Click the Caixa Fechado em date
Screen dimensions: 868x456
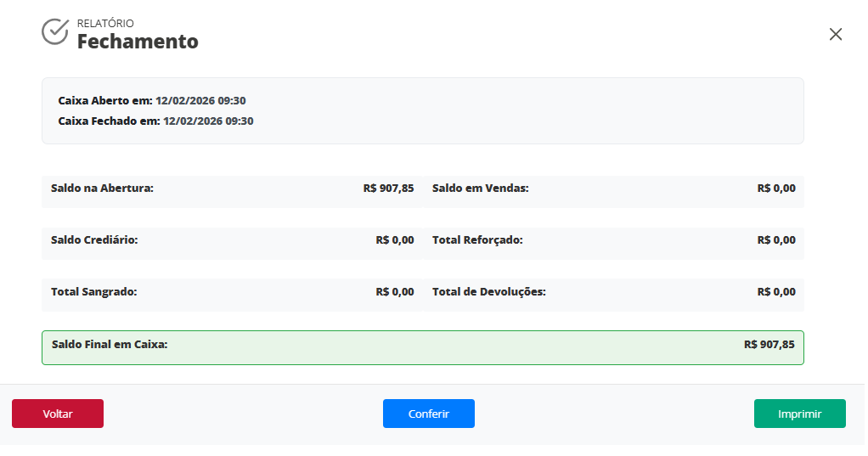click(208, 121)
